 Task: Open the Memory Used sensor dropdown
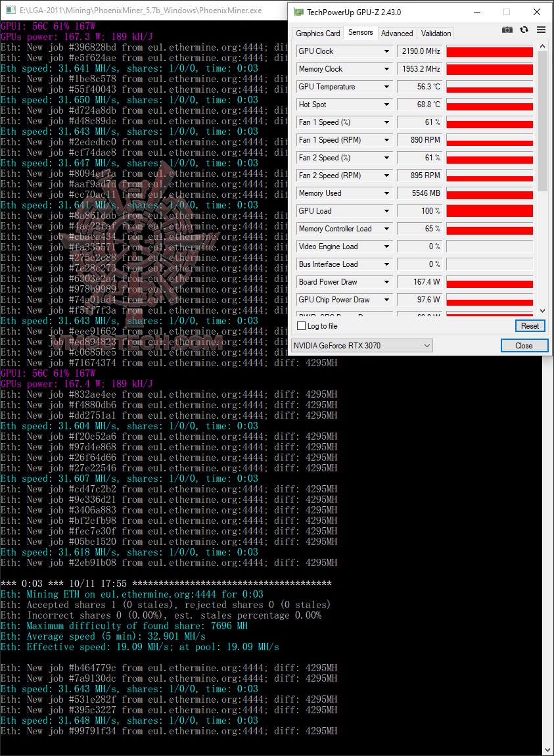(x=386, y=193)
